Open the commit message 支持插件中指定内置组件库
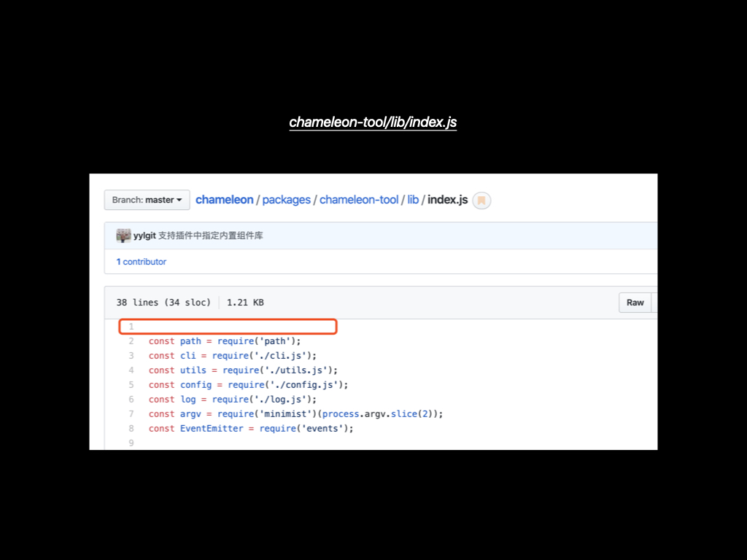Viewport: 747px width, 560px height. (211, 236)
